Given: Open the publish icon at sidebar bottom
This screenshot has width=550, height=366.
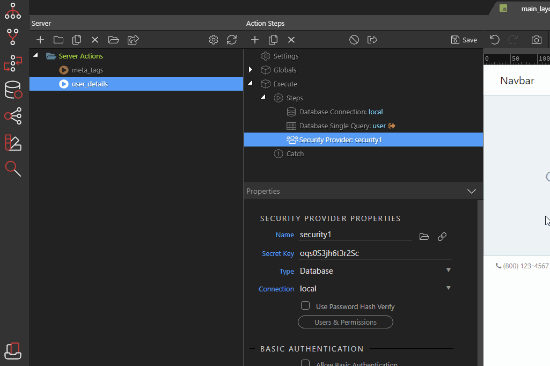Looking at the screenshot, I should 13,351.
